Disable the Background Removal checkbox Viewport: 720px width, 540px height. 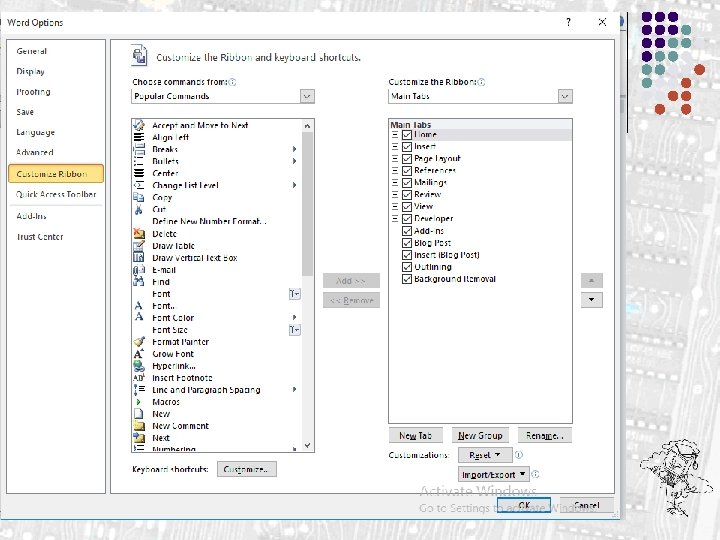coord(407,279)
